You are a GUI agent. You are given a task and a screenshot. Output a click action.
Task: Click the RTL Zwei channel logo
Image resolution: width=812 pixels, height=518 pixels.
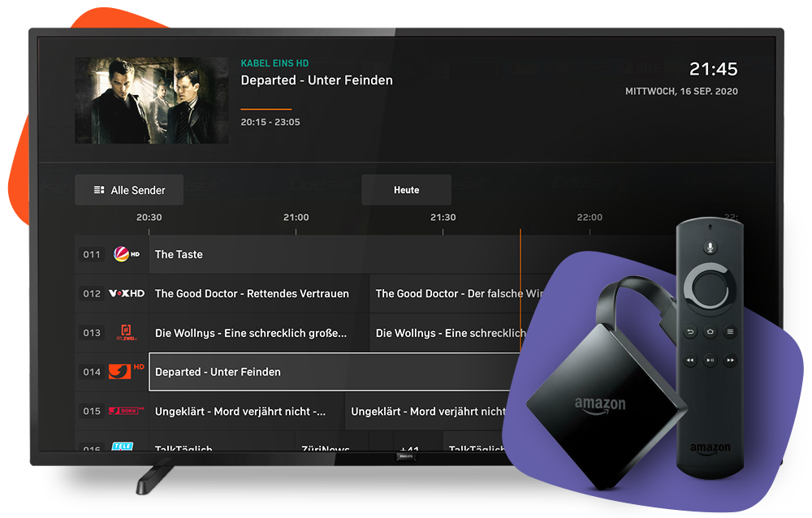click(x=126, y=333)
